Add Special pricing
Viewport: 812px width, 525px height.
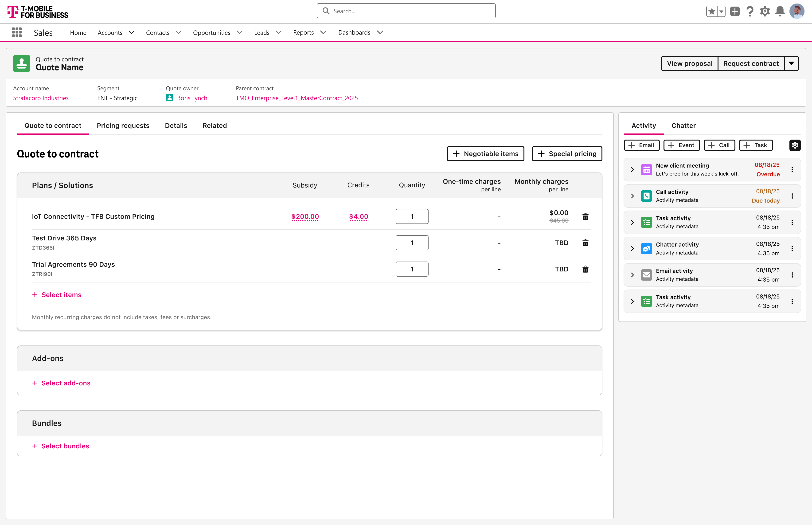(x=567, y=154)
